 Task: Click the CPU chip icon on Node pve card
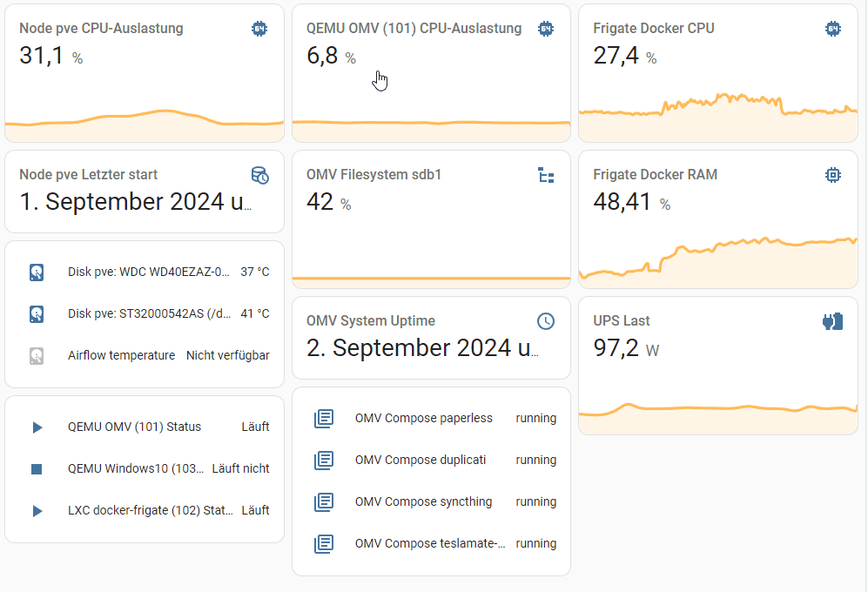(x=259, y=29)
